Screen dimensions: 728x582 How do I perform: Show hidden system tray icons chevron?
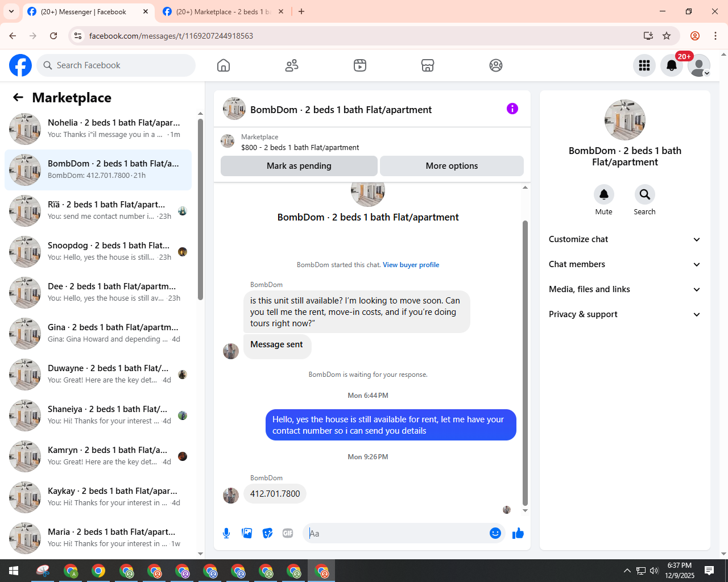pyautogui.click(x=627, y=571)
